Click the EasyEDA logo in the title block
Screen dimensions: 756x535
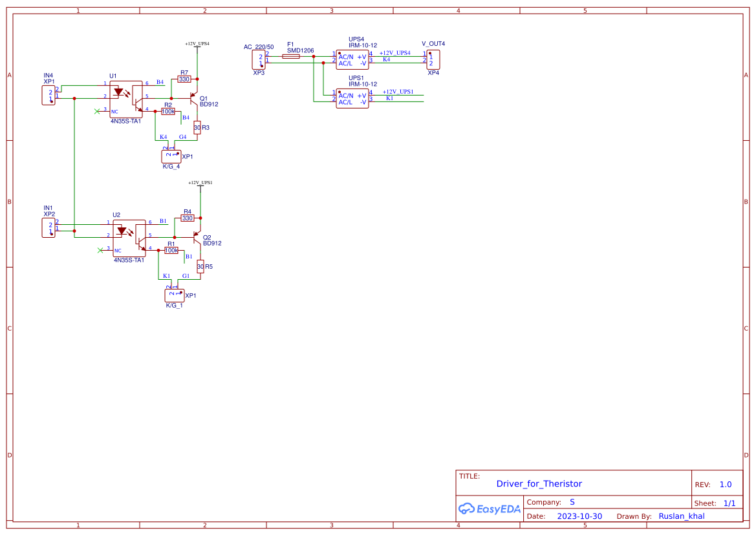488,509
